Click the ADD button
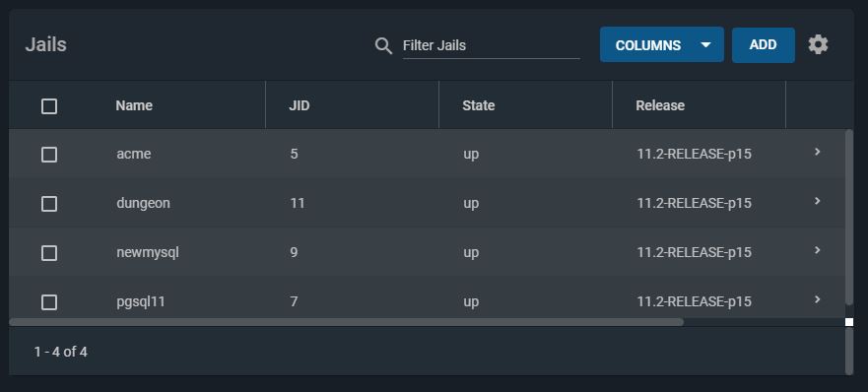The image size is (868, 392). click(x=763, y=45)
